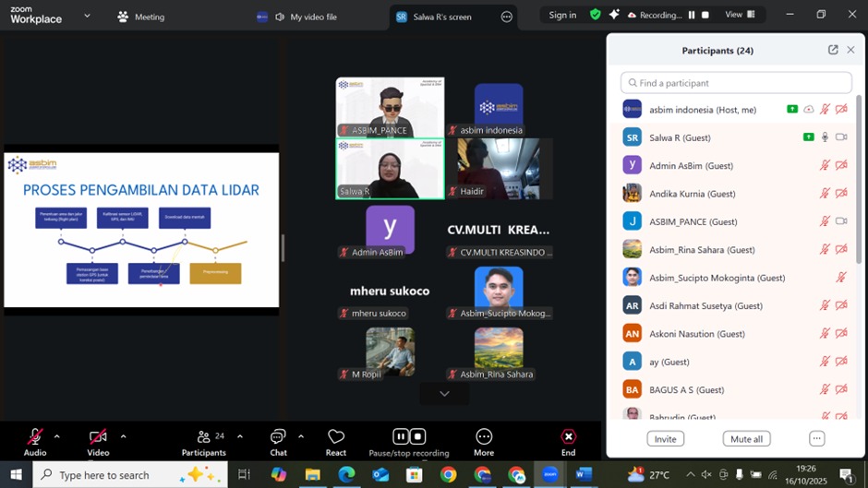This screenshot has width=868, height=488.
Task: Click the Invite button
Action: pyautogui.click(x=665, y=439)
